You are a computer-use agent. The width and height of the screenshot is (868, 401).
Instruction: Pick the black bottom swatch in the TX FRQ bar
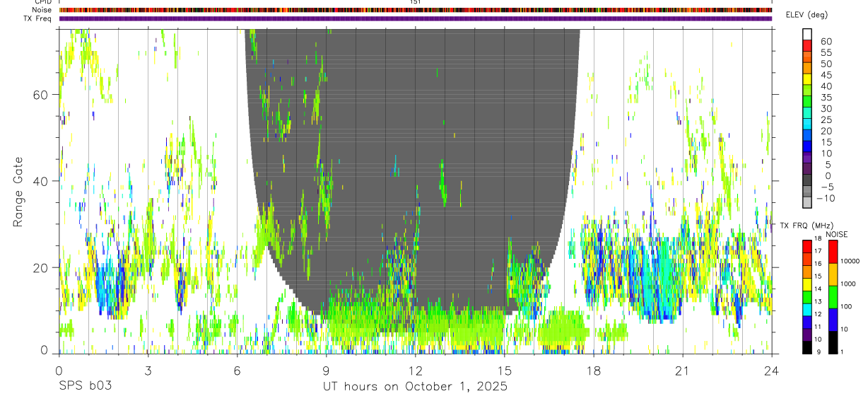pos(807,347)
